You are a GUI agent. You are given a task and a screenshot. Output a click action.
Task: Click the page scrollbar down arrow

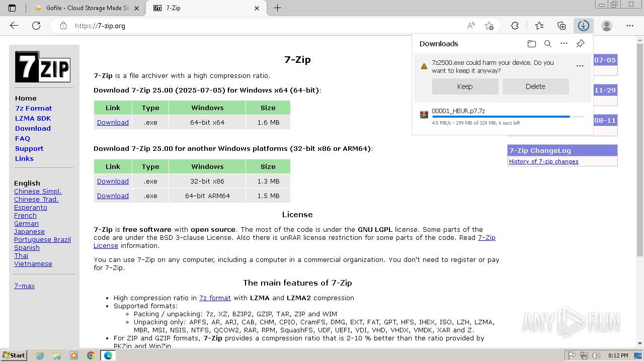[639, 343]
